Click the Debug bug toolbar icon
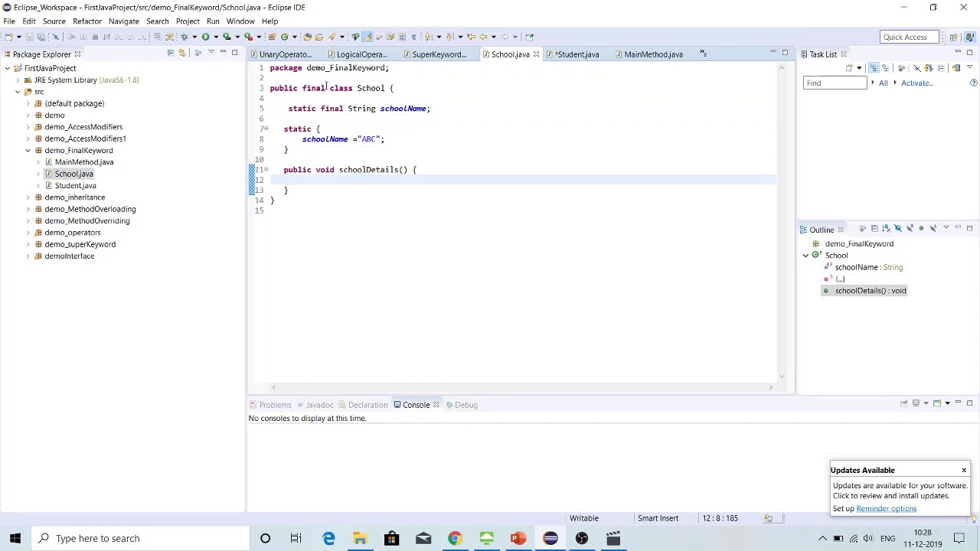Viewport: 980px width, 551px height. pyautogui.click(x=184, y=37)
